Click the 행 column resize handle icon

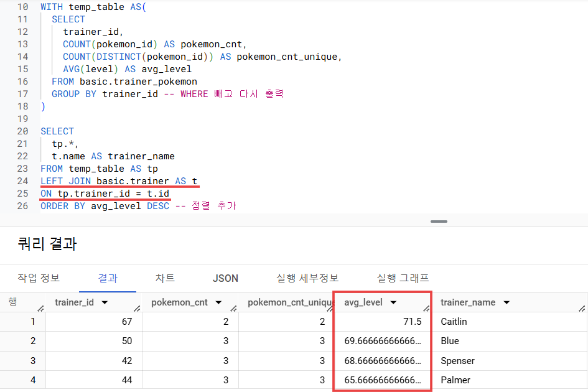tap(40, 309)
